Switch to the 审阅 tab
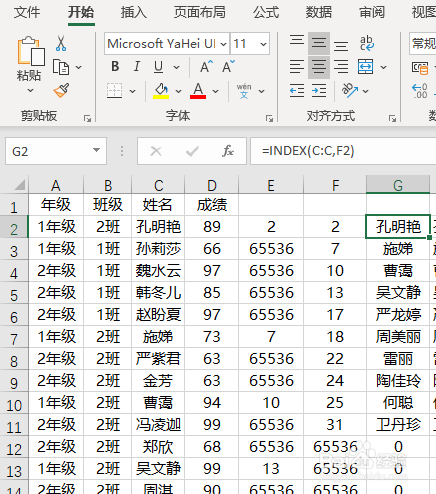 coord(372,13)
